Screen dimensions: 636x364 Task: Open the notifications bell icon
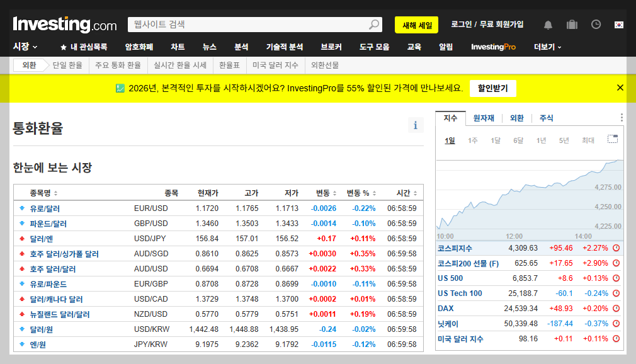547,24
